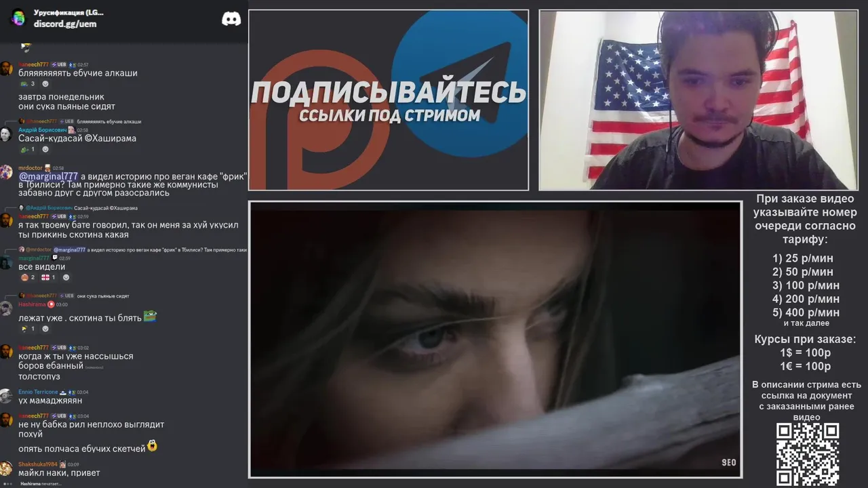Screen dimensions: 868x488
Task: Click haneech777's avatar beside the 03:04 message
Action: (6, 420)
